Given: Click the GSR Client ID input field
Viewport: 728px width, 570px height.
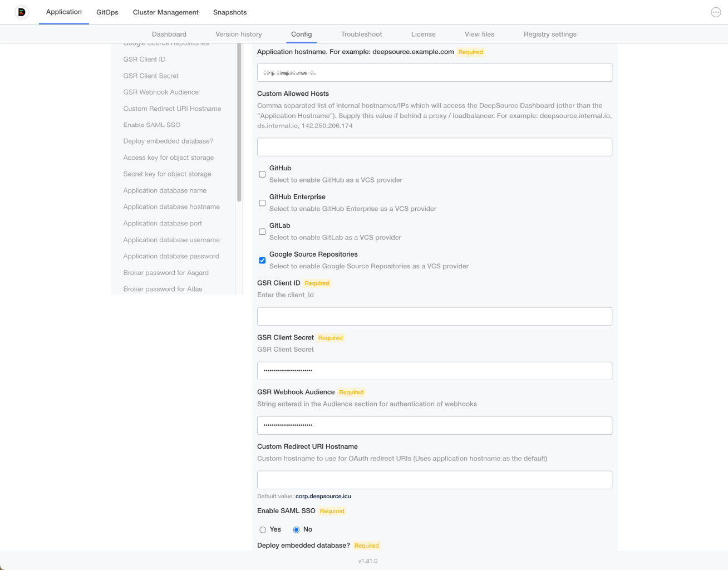Looking at the screenshot, I should (435, 316).
